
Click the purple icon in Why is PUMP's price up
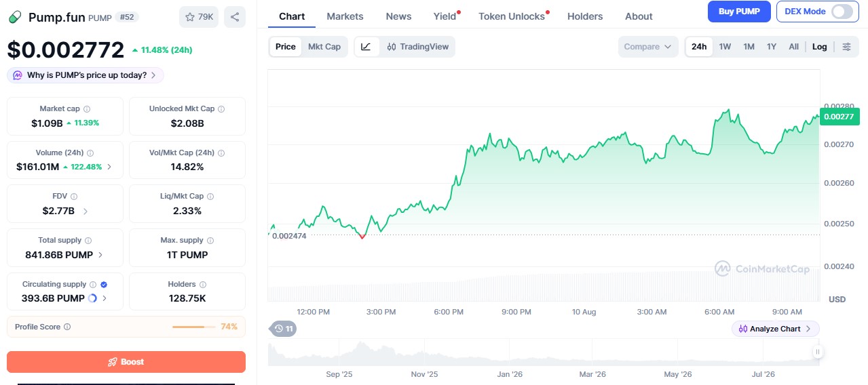coord(18,75)
